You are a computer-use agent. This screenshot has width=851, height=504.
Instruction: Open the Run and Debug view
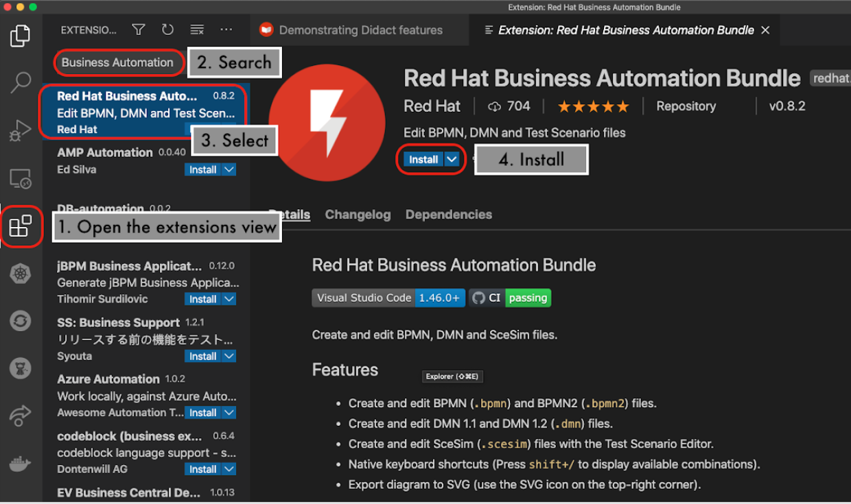coord(21,130)
